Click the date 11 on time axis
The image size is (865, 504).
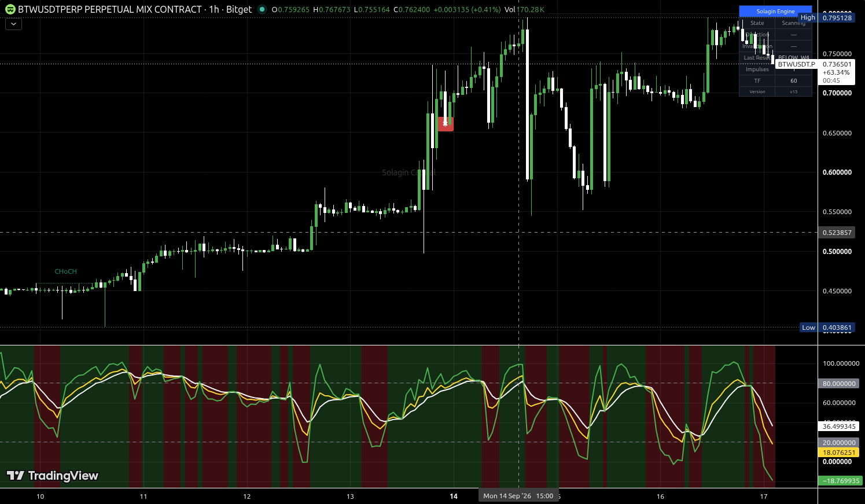coord(143,496)
